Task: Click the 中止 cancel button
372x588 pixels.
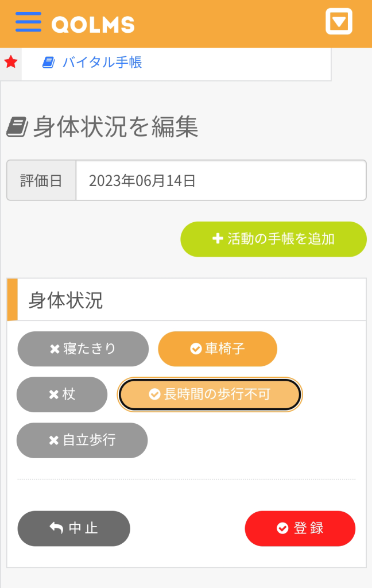Action: point(74,528)
